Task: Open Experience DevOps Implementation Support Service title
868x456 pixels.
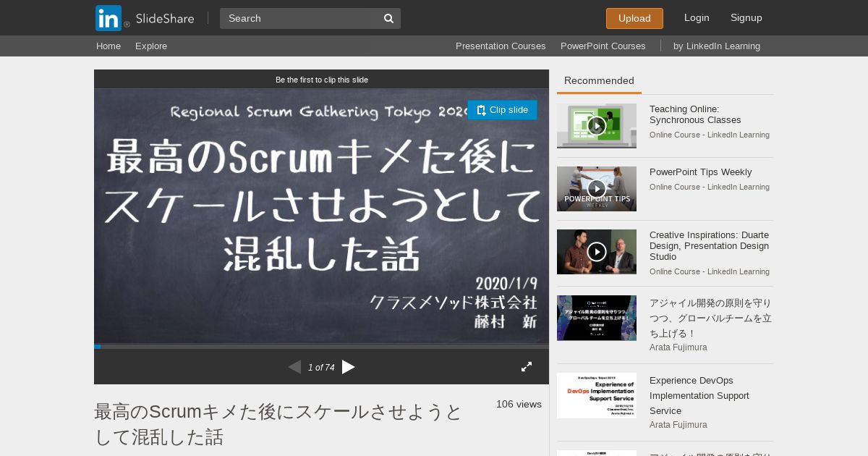Action: pyautogui.click(x=699, y=395)
